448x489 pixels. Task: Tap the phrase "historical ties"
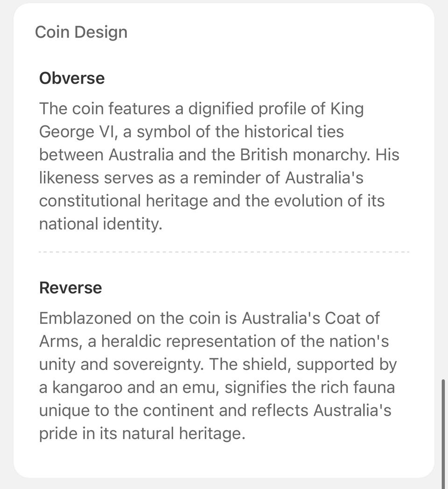(294, 132)
